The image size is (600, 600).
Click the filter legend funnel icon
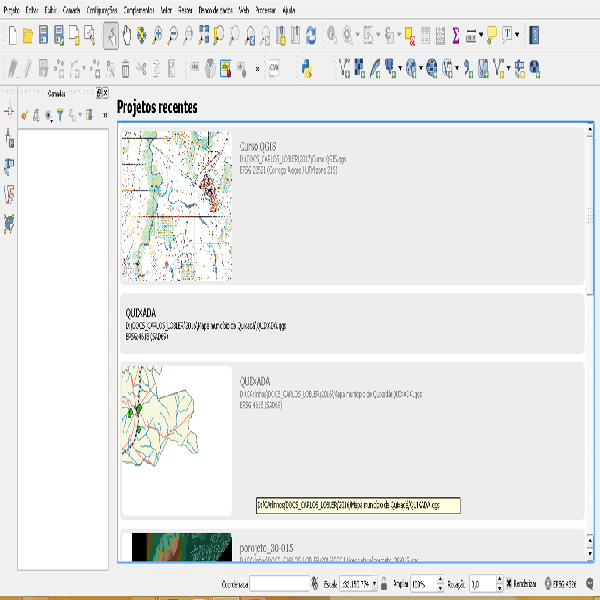point(60,115)
